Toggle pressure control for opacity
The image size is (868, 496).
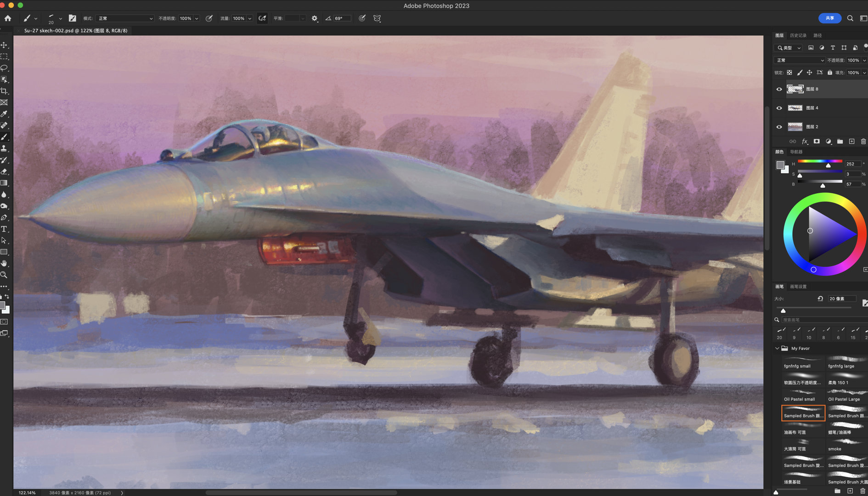[x=209, y=18]
